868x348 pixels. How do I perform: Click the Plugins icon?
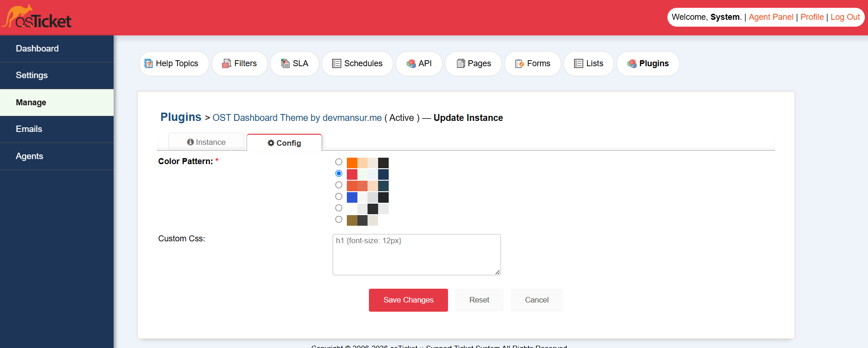[632, 63]
